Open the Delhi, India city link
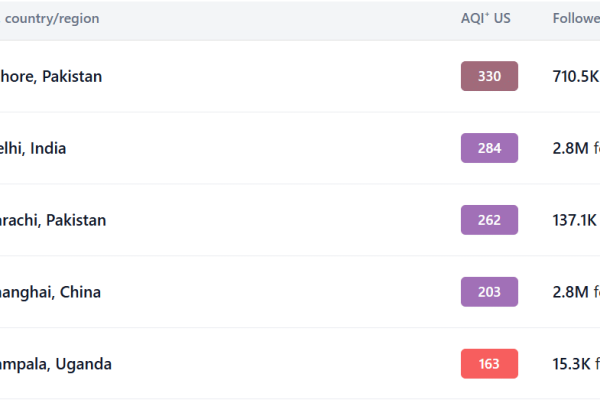Screen dimensions: 600x400 (x=33, y=149)
